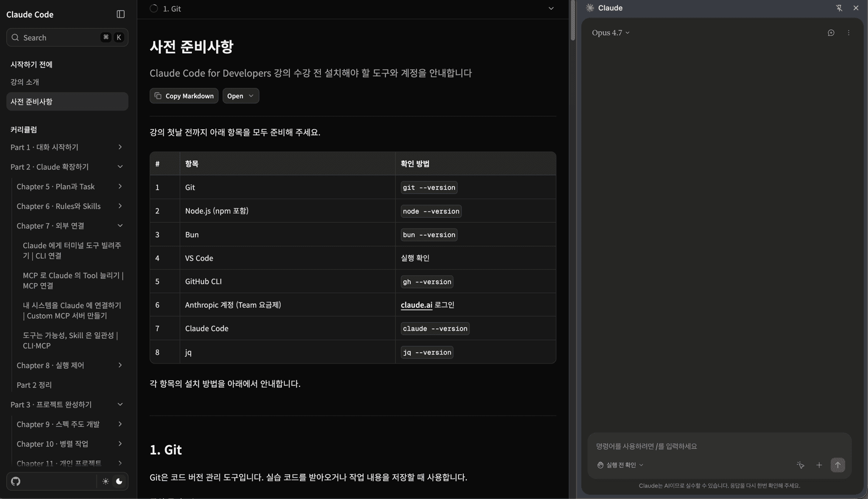This screenshot has height=499, width=868.
Task: Switch to light theme sun icon
Action: (x=106, y=481)
